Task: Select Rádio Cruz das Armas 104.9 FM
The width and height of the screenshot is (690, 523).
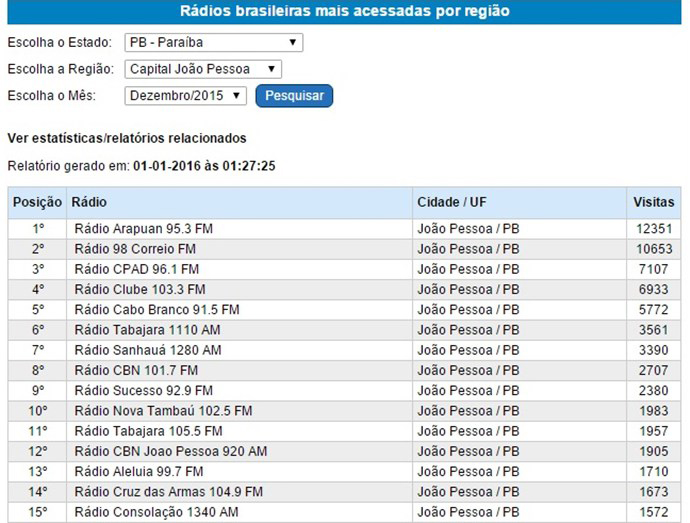Action: click(x=169, y=492)
